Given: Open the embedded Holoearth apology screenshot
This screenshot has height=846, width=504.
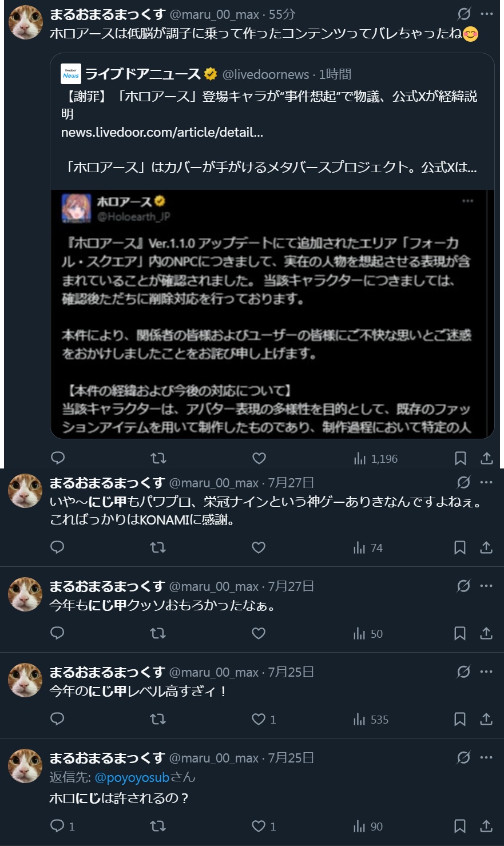Looking at the screenshot, I should pos(272,313).
